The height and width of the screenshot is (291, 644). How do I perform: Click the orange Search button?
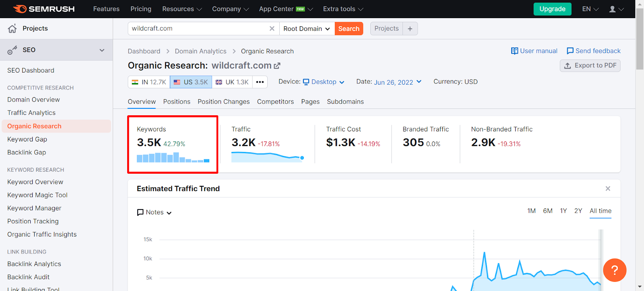349,29
